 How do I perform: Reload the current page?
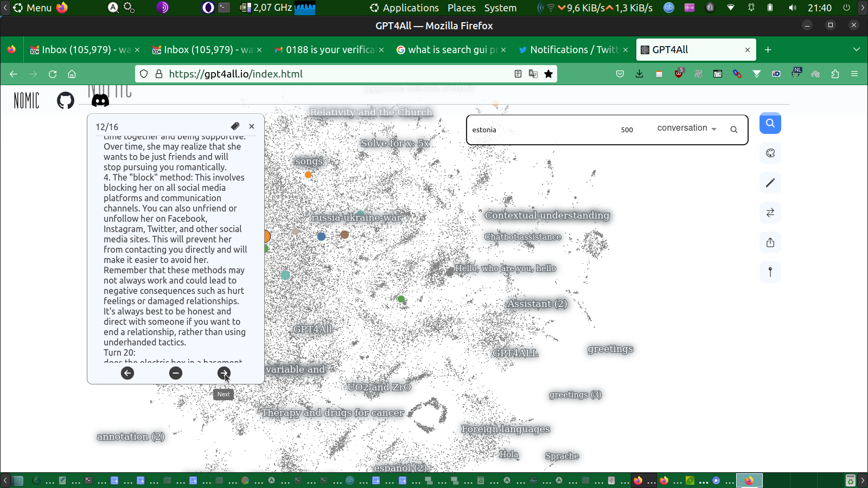[x=53, y=74]
